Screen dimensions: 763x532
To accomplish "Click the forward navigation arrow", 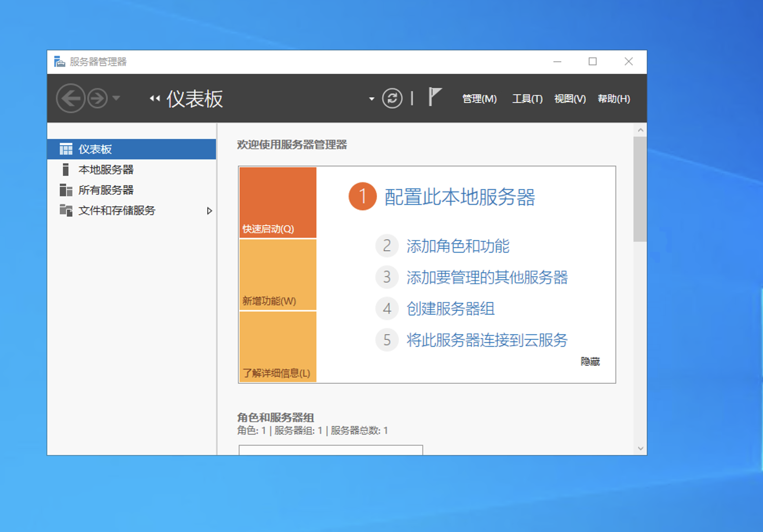I will tap(97, 98).
